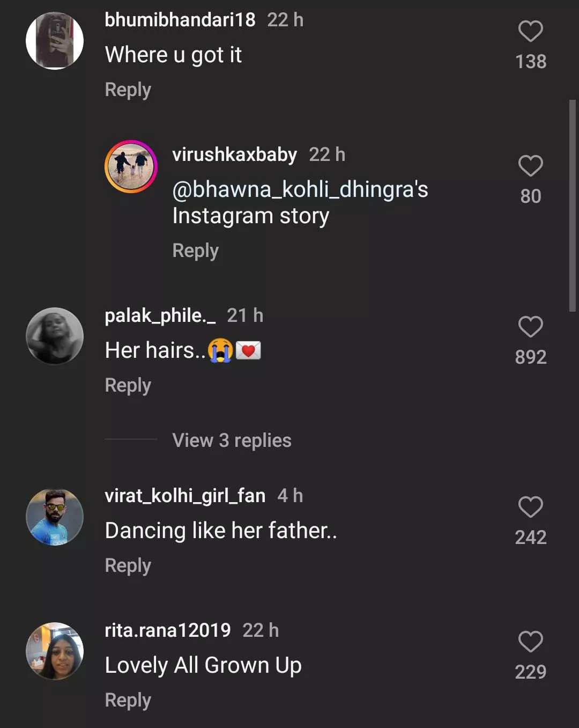Like bhumibhandari18's comment with the heart
This screenshot has height=728, width=579.
point(530,32)
